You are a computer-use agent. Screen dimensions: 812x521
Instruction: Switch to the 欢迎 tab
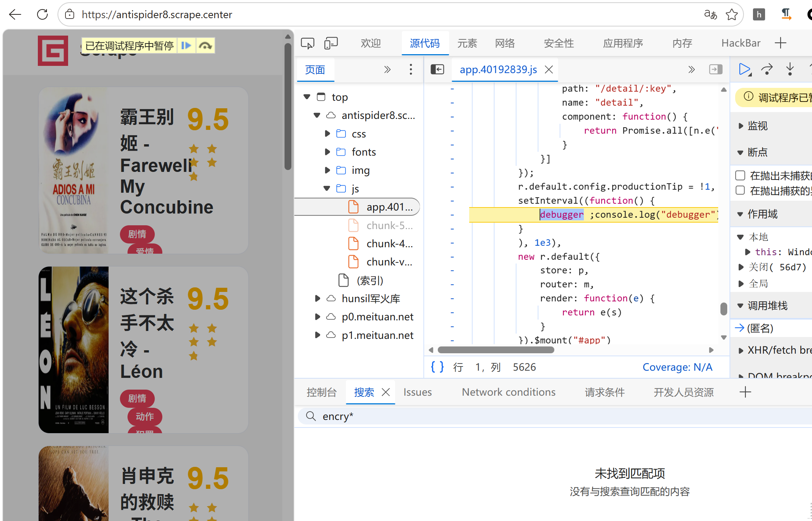[370, 43]
